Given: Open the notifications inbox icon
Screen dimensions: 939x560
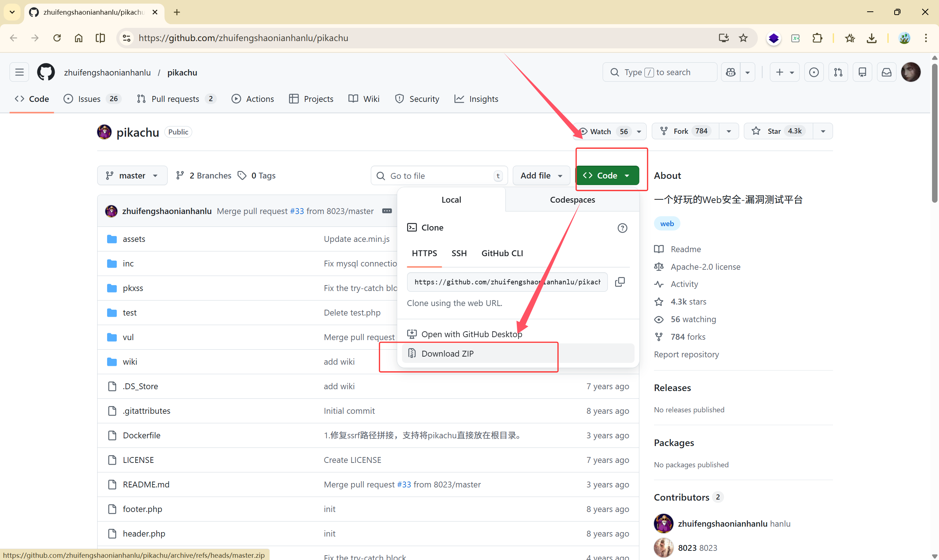Looking at the screenshot, I should click(x=886, y=72).
